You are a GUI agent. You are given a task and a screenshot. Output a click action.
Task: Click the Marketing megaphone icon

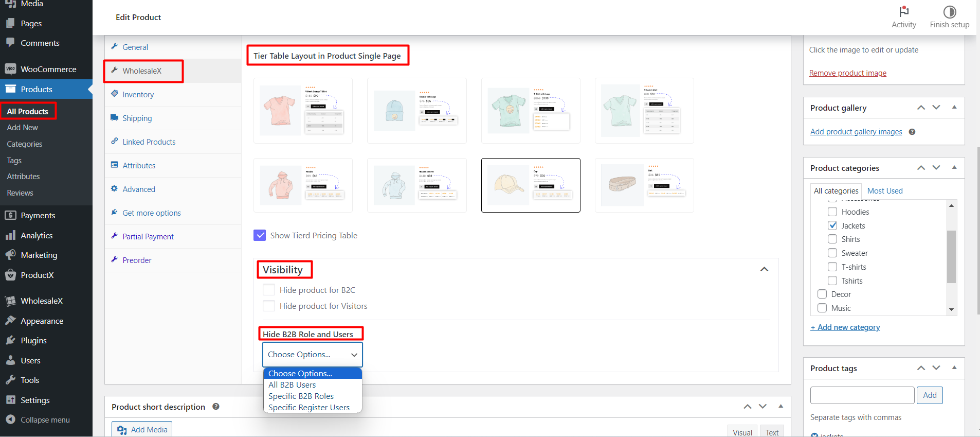10,255
